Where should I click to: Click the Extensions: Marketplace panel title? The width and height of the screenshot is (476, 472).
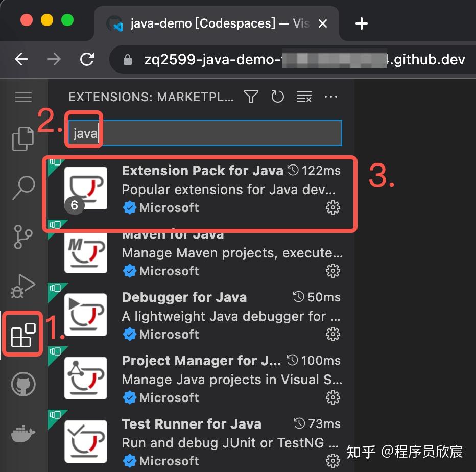(x=151, y=97)
